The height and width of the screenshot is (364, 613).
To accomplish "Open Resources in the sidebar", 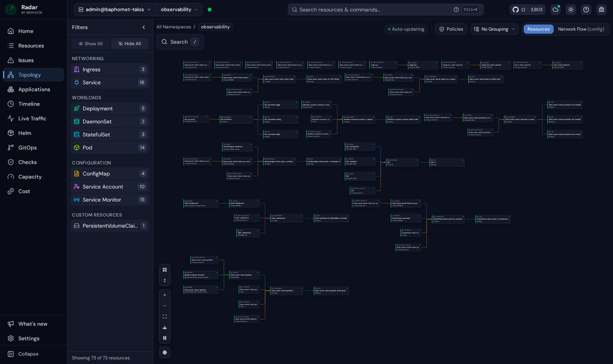I will tap(34, 45).
